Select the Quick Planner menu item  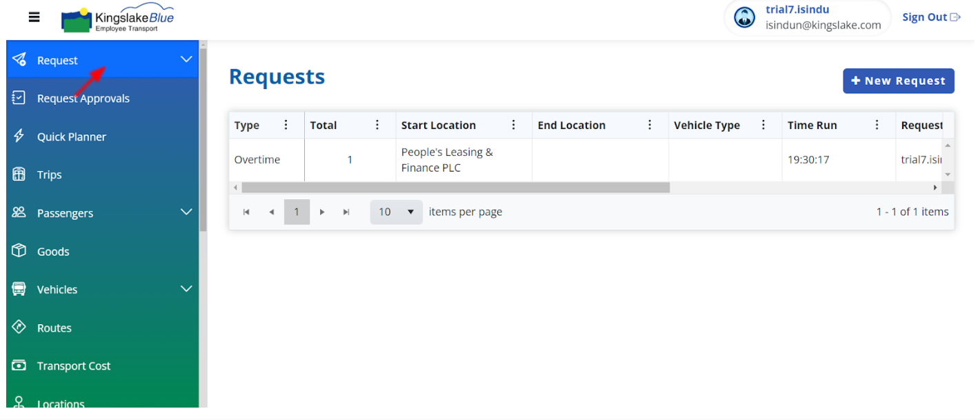coord(102,137)
